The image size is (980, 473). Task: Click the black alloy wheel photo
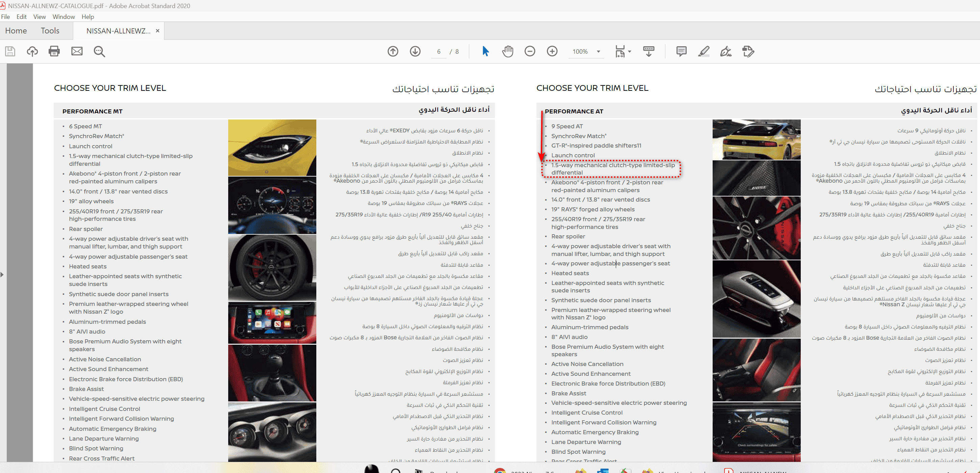tap(272, 267)
